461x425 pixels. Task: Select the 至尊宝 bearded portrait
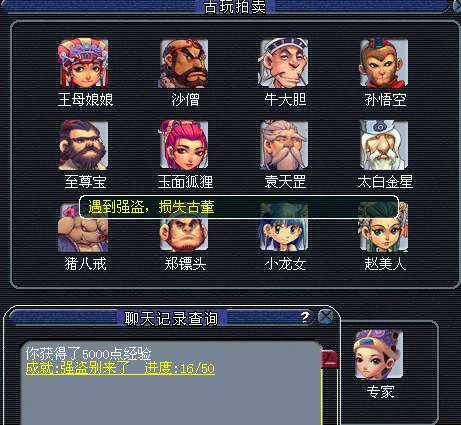[x=83, y=145]
